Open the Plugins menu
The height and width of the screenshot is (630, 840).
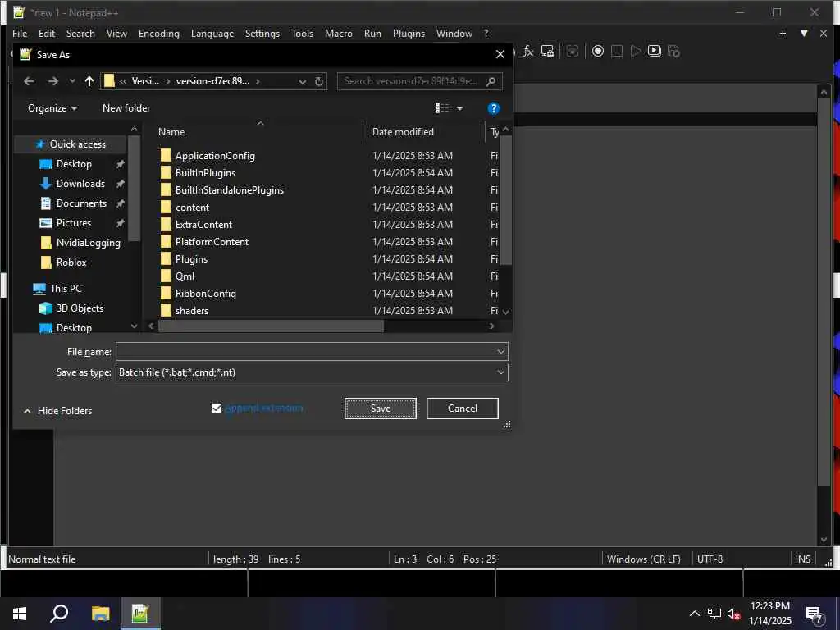click(x=409, y=33)
